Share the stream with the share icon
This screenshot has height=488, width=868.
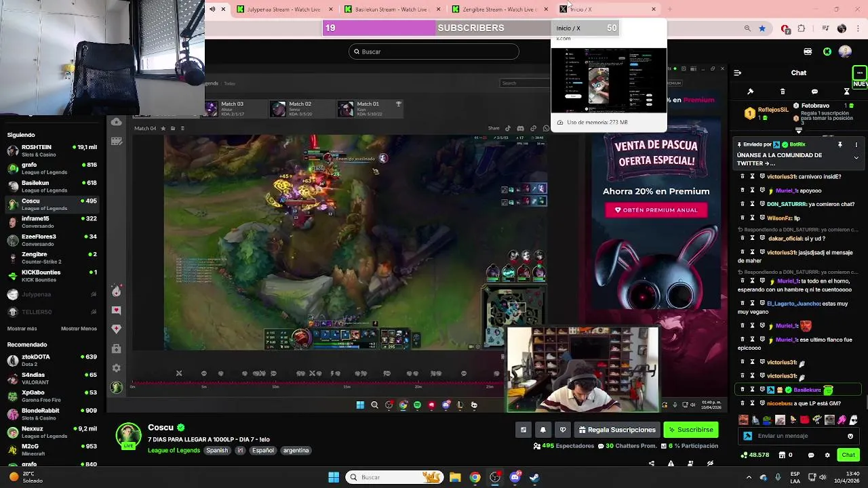pyautogui.click(x=652, y=464)
